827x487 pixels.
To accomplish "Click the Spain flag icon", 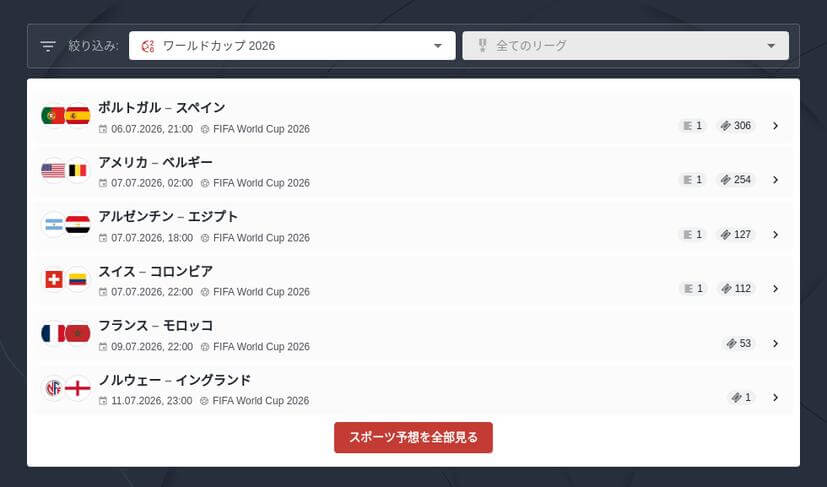I will tap(78, 116).
